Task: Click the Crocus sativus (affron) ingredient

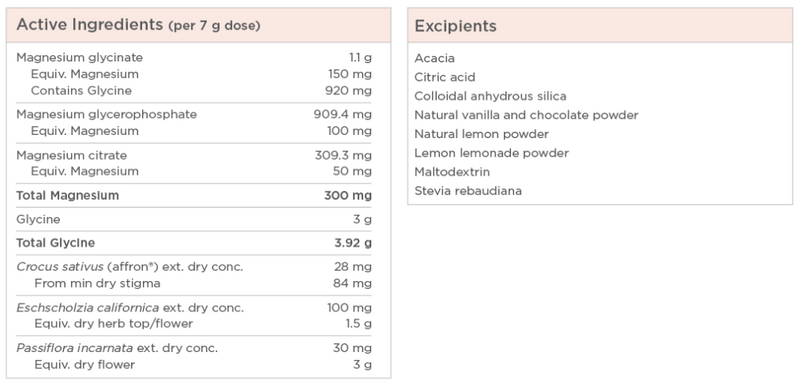Action: pyautogui.click(x=130, y=266)
